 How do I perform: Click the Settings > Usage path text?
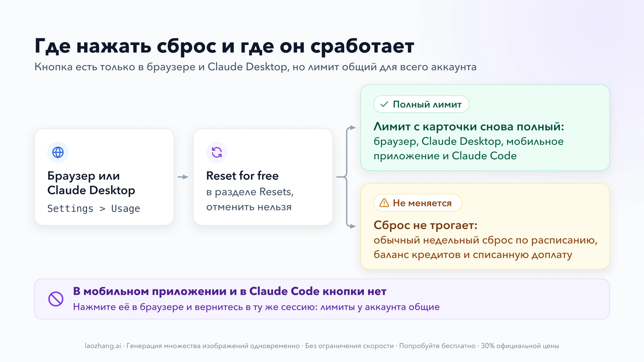pos(94,209)
